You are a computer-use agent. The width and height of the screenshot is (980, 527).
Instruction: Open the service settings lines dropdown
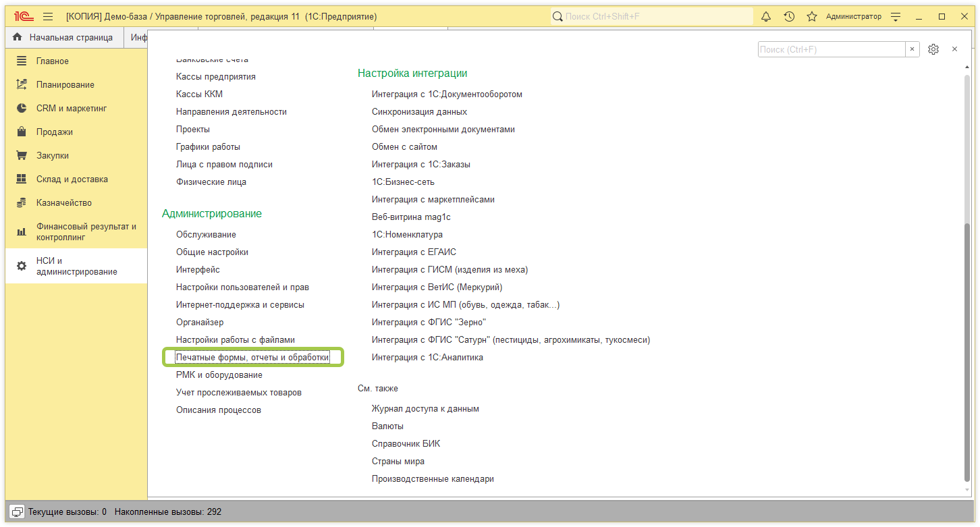[896, 16]
